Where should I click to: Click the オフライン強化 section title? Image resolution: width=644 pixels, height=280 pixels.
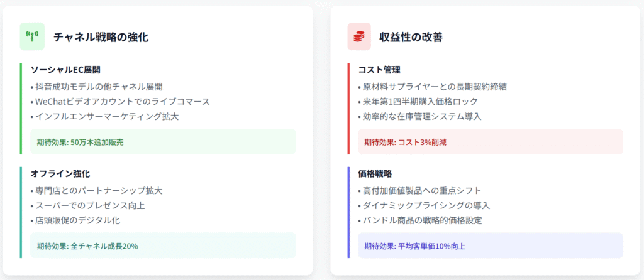[60, 173]
